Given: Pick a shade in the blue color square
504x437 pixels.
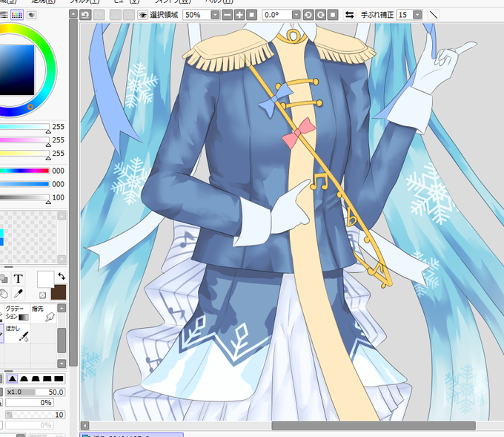Looking at the screenshot, I should point(17,70).
